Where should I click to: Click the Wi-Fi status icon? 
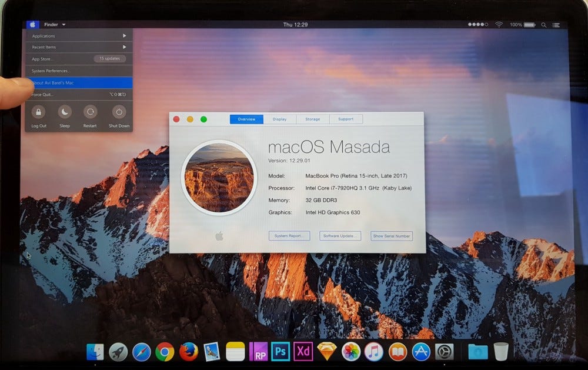[x=499, y=25]
